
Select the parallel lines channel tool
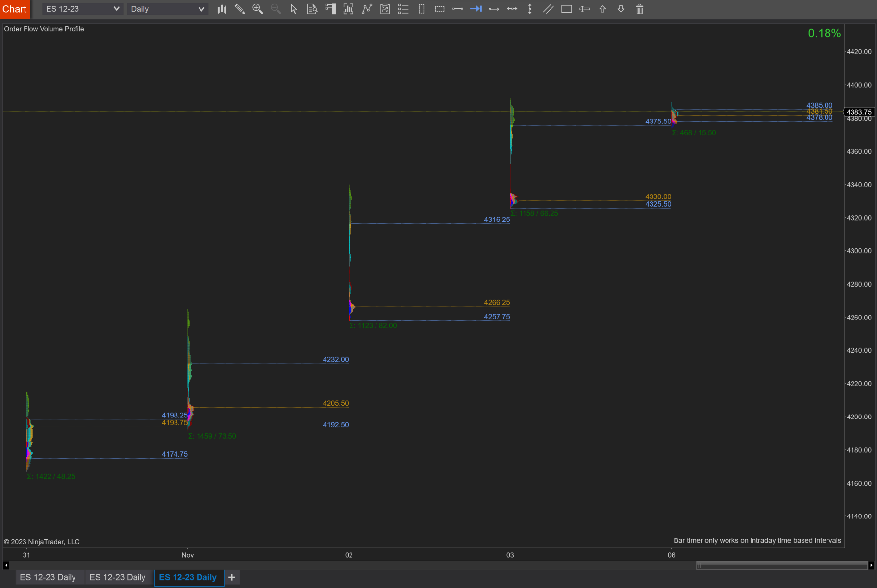click(548, 9)
